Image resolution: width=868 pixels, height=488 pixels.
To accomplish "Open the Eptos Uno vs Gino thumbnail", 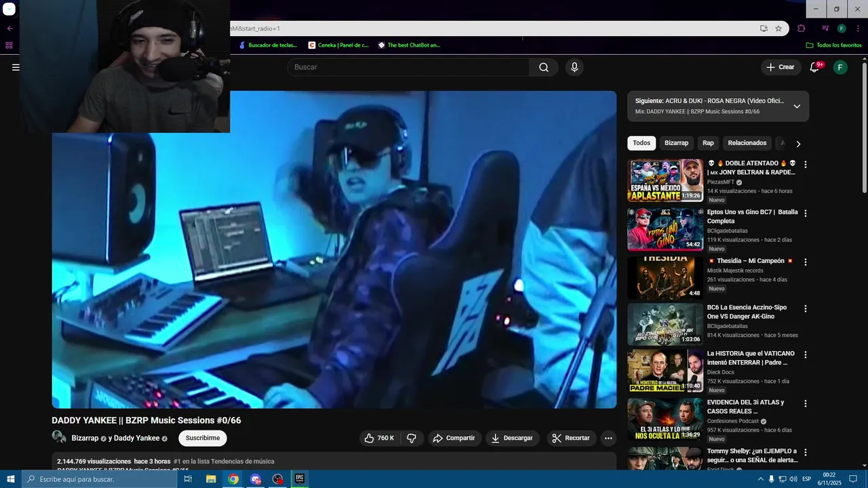I will [665, 229].
